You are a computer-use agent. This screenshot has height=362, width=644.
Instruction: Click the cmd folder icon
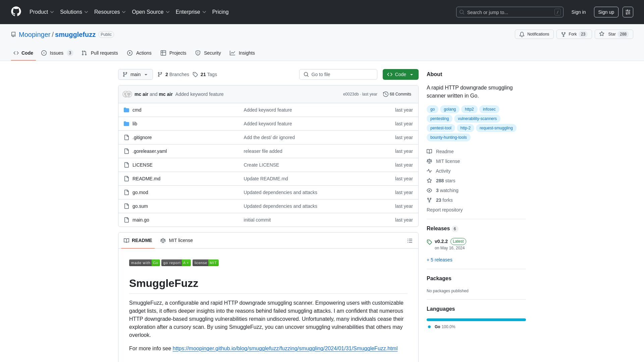click(126, 110)
